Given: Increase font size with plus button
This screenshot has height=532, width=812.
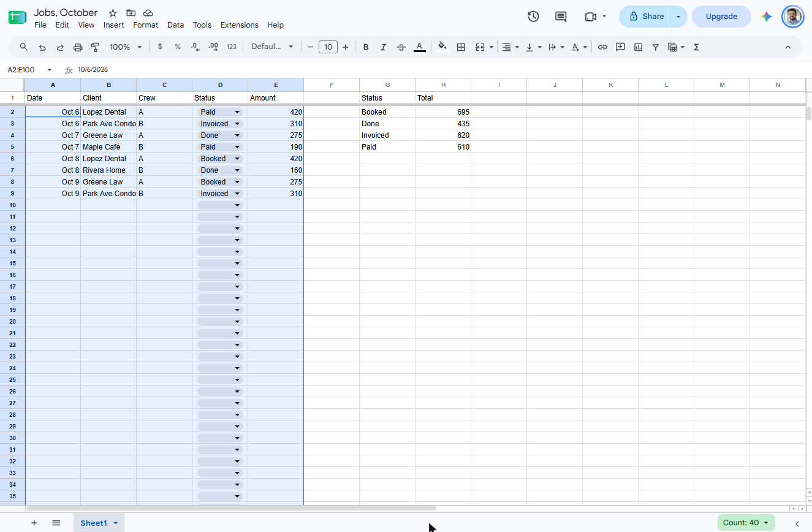Looking at the screenshot, I should click(346, 47).
